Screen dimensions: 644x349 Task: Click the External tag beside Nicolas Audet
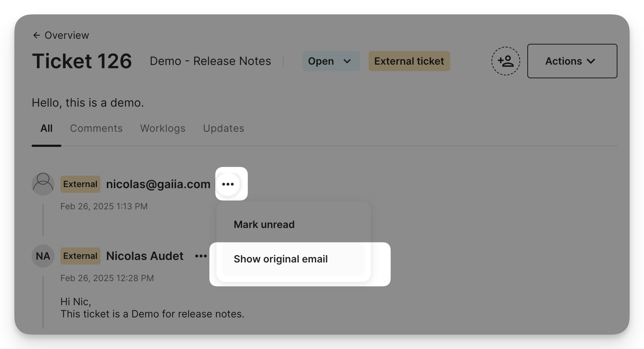pyautogui.click(x=80, y=256)
